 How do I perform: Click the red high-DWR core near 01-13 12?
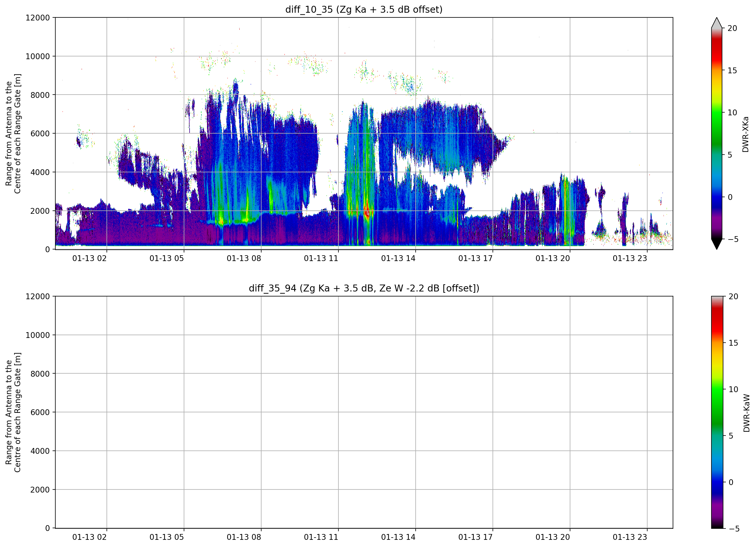(x=367, y=210)
